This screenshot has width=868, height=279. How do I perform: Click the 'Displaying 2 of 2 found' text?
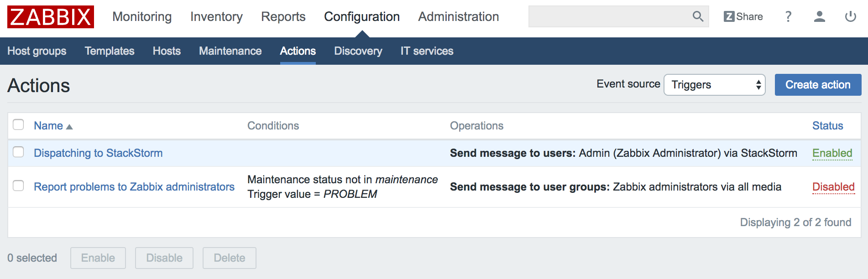[x=795, y=222]
